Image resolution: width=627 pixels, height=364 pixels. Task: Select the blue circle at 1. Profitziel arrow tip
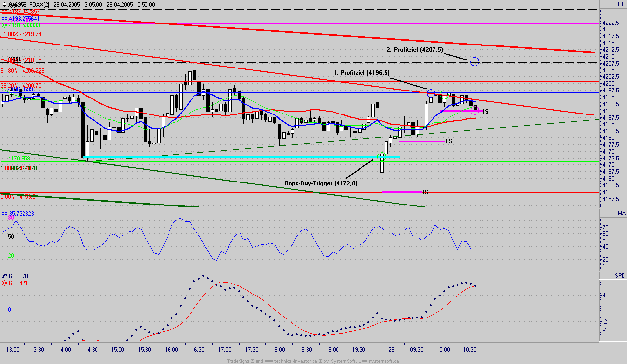pyautogui.click(x=431, y=92)
